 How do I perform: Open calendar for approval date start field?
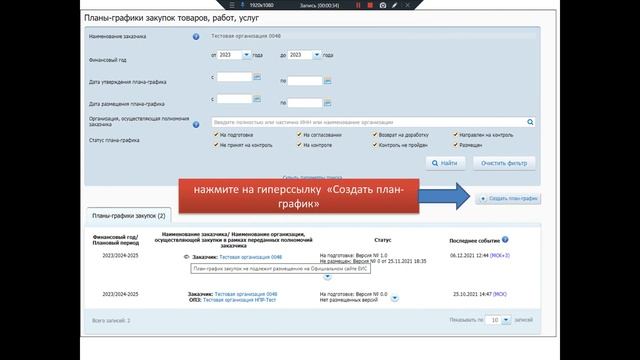(257, 77)
